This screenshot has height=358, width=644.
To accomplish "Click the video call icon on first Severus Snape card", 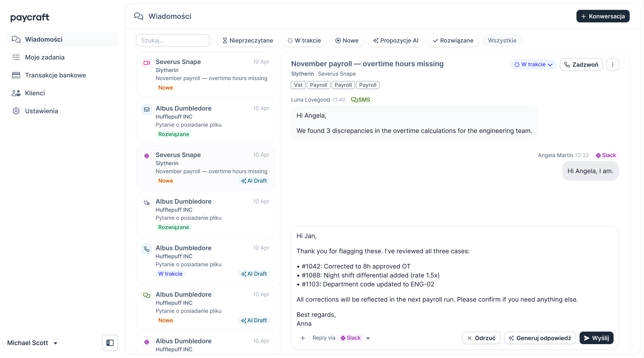I will point(147,63).
